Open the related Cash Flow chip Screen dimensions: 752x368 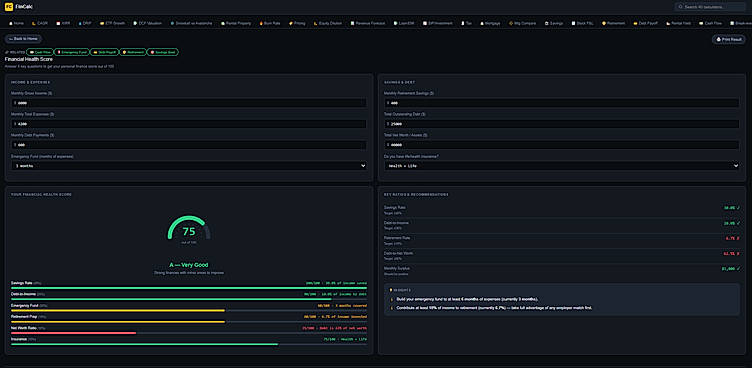pyautogui.click(x=40, y=52)
